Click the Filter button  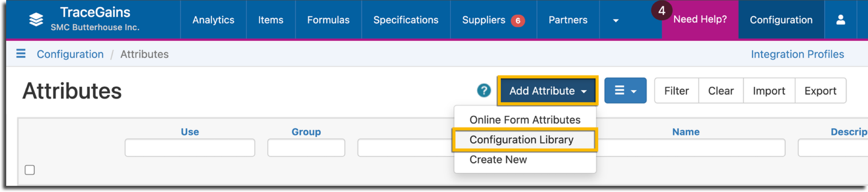[x=676, y=90]
